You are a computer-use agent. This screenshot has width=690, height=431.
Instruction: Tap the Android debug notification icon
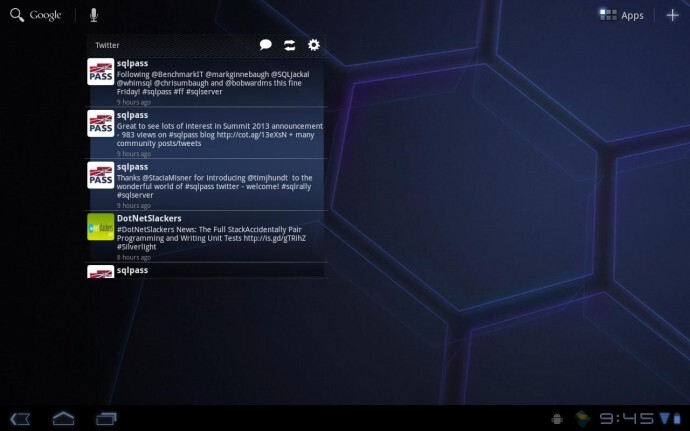[x=558, y=417]
